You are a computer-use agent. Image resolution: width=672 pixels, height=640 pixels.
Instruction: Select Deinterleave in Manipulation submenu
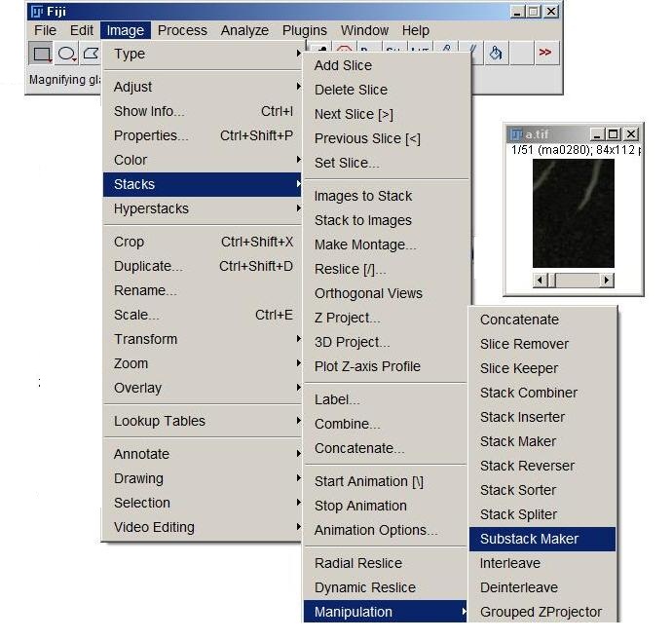point(542,587)
